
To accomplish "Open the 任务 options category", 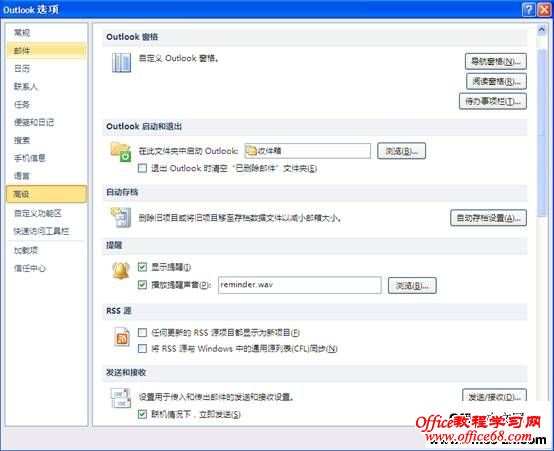I will (46, 104).
